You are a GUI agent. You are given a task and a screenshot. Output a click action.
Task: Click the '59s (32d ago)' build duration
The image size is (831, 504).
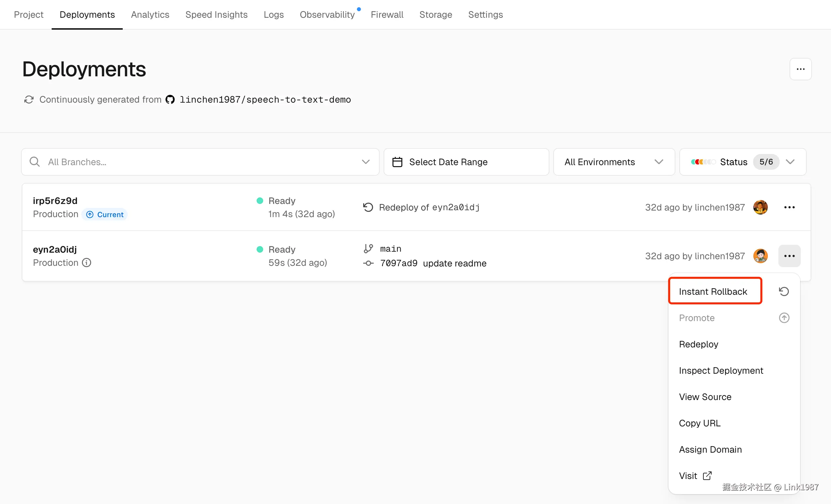pos(297,263)
